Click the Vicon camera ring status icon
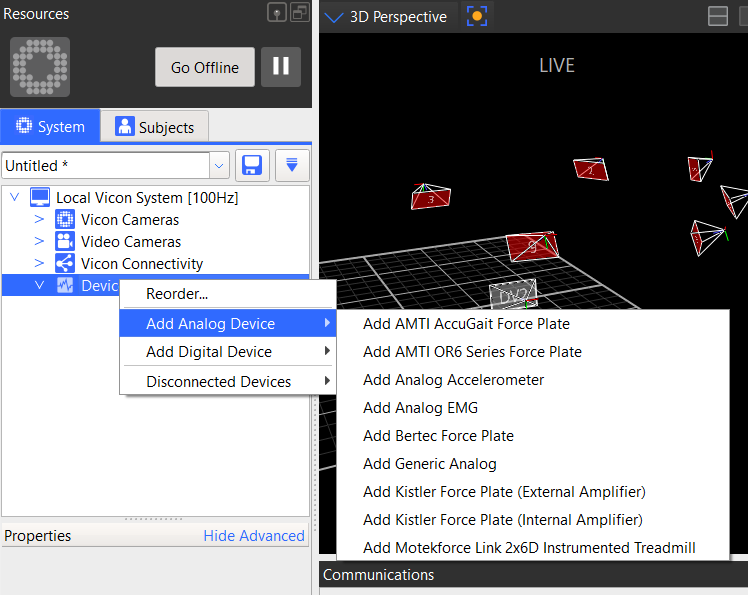 (x=40, y=67)
